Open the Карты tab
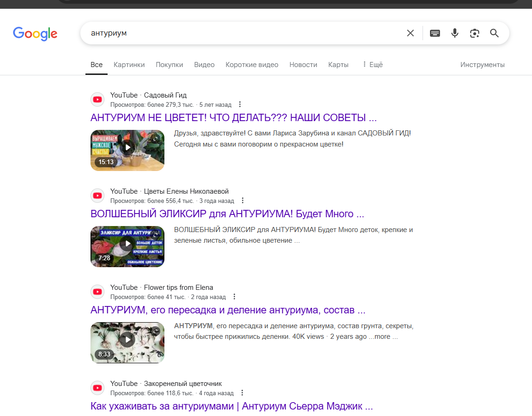 point(338,65)
